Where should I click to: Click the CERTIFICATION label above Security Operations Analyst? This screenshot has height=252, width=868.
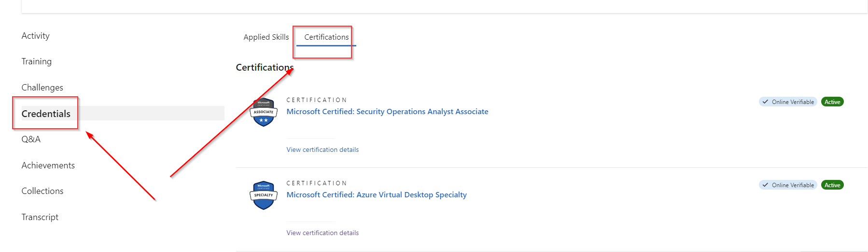(317, 100)
